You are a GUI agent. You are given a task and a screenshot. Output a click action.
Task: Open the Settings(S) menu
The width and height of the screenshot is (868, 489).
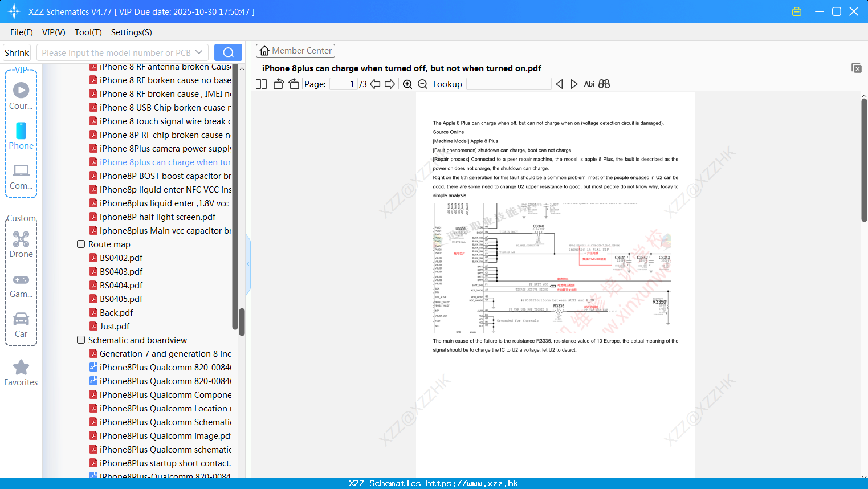[132, 32]
